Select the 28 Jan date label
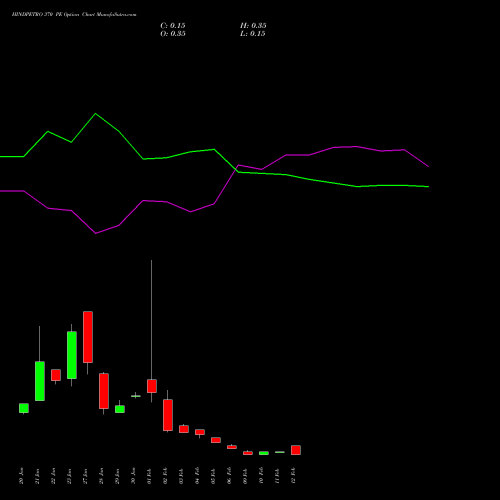Screen dimensions: 500x500 coord(101,476)
